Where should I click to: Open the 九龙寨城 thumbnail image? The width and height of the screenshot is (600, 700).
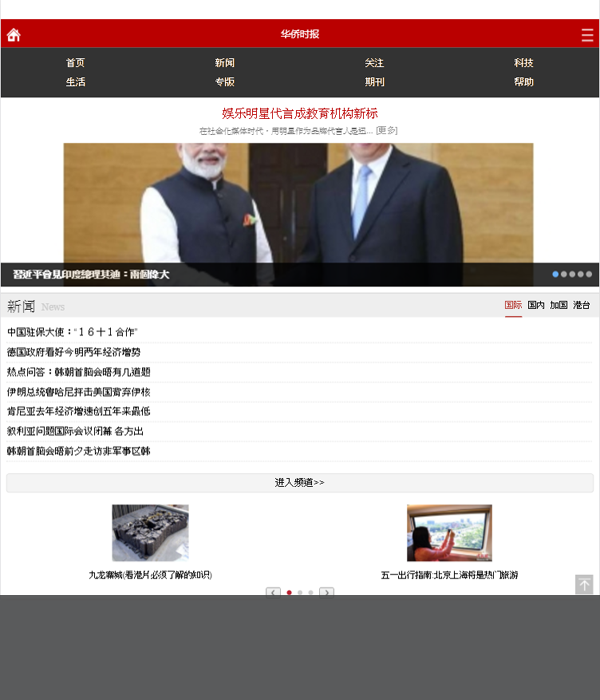(x=150, y=533)
